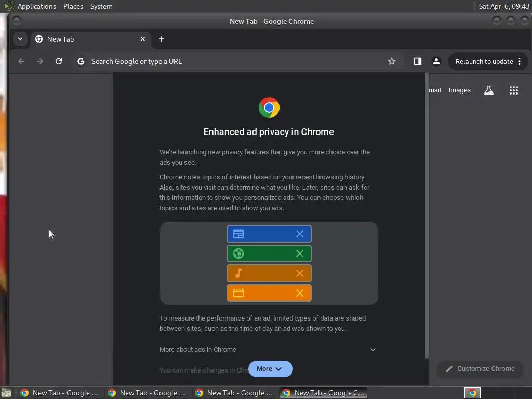Switch to the first New Tab taskbar window
The width and height of the screenshot is (532, 399).
[x=60, y=393]
